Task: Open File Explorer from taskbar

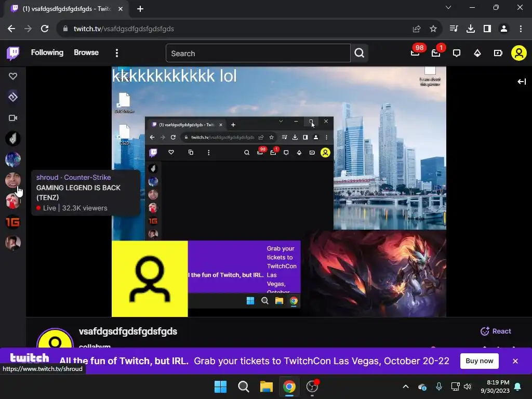Action: [x=267, y=387]
